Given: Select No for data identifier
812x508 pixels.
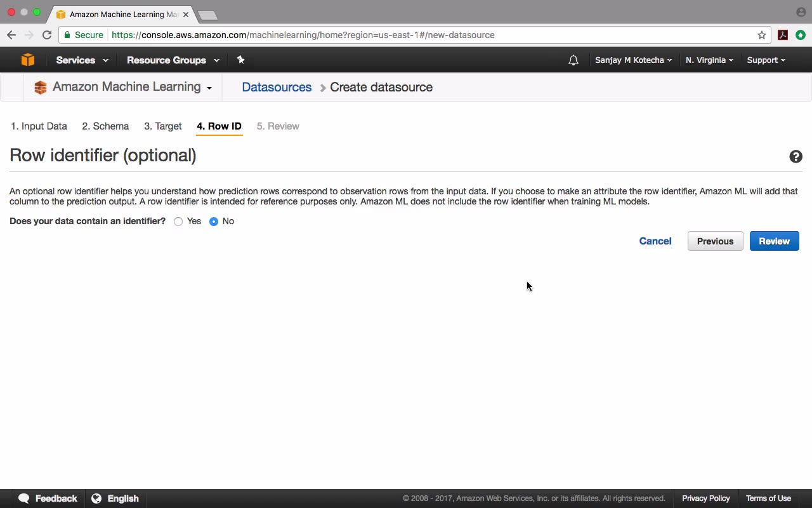Looking at the screenshot, I should tap(214, 222).
